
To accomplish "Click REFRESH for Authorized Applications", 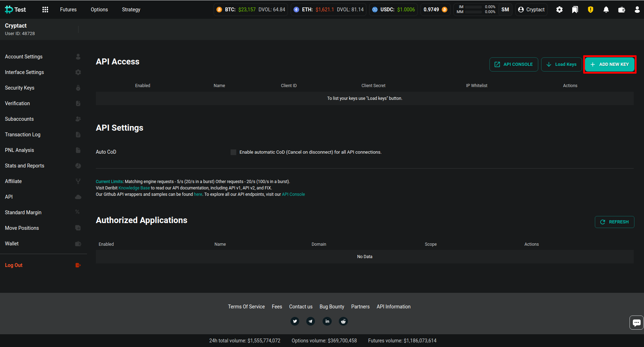I will (615, 222).
